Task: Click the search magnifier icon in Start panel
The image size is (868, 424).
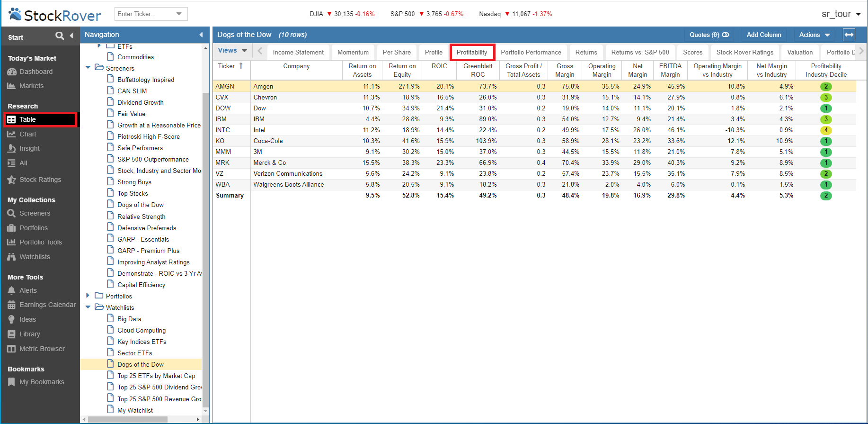Action: pyautogui.click(x=59, y=36)
